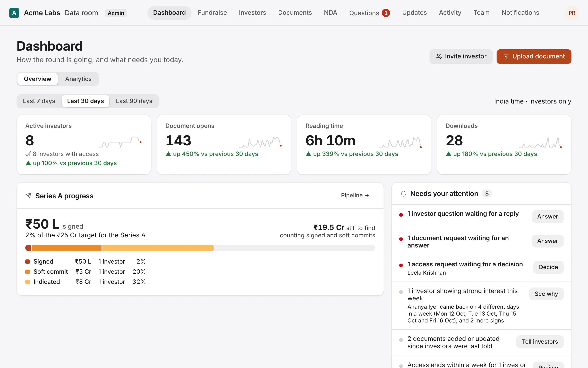Click the '₹19.5 Cr still to find' text

[344, 227]
